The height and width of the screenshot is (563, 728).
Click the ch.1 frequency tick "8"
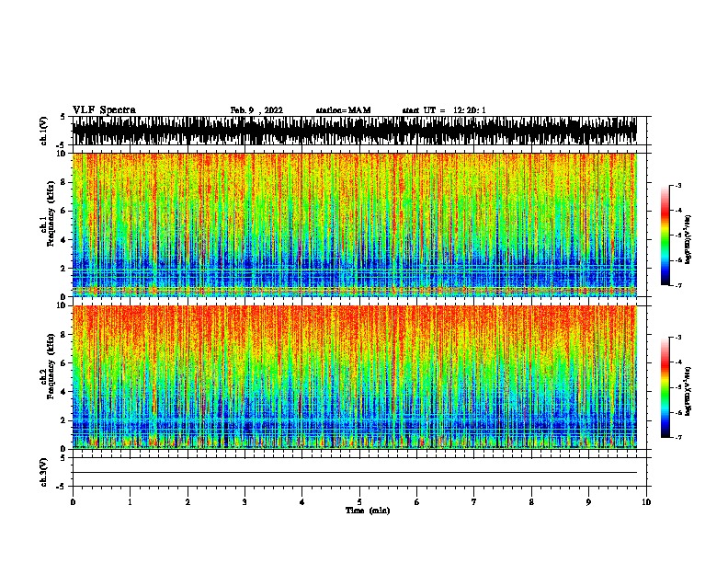63,182
